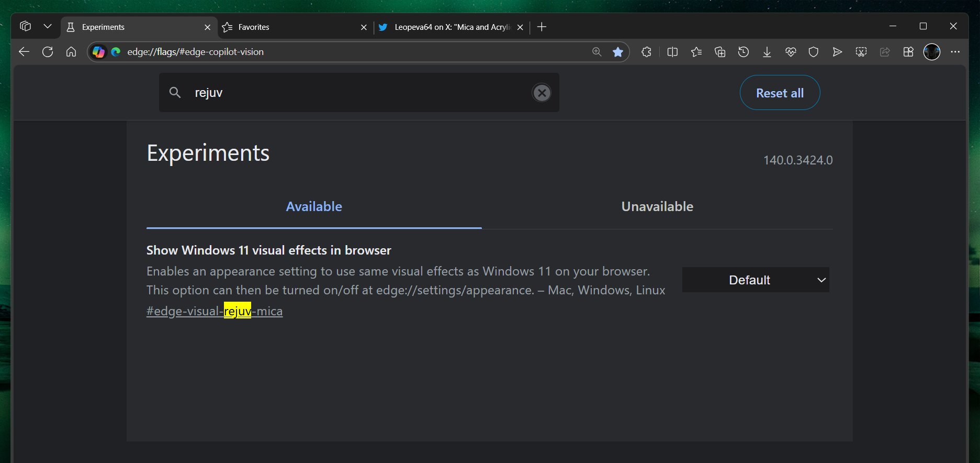
Task: Click 'Show Windows 11 visual effects in browser' title
Action: tap(269, 250)
